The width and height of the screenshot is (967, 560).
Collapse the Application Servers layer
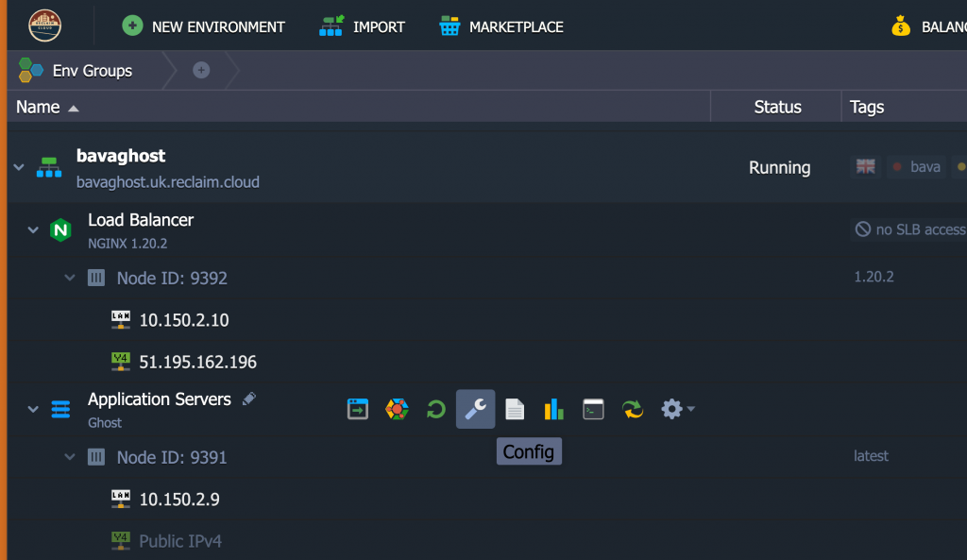click(33, 409)
